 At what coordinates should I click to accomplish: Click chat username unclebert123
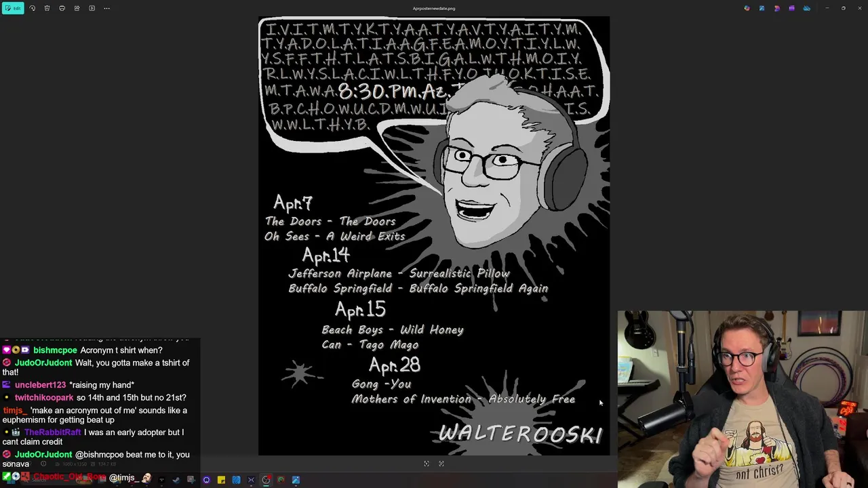pyautogui.click(x=40, y=385)
